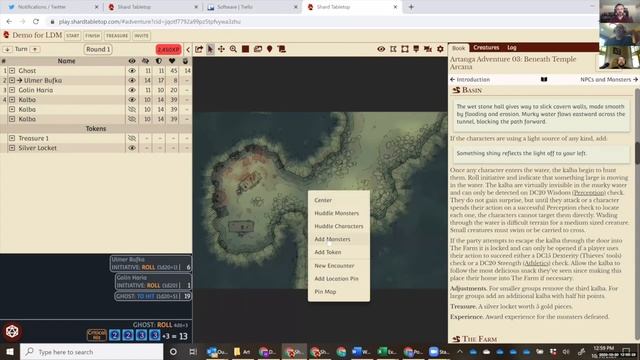Screen dimensions: 640x360
Task: Click the TREASURE button in header
Action: click(x=117, y=36)
